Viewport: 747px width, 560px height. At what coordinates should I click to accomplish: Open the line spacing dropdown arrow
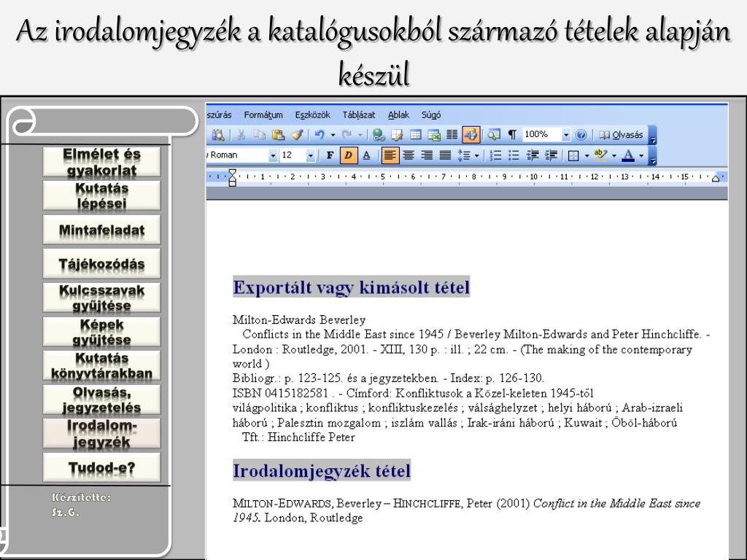point(476,155)
